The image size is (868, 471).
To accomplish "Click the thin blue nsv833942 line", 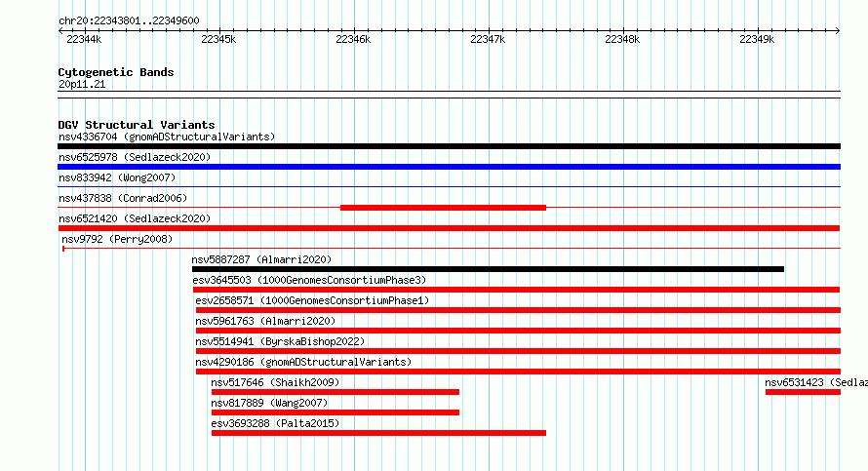I will click(x=449, y=187).
